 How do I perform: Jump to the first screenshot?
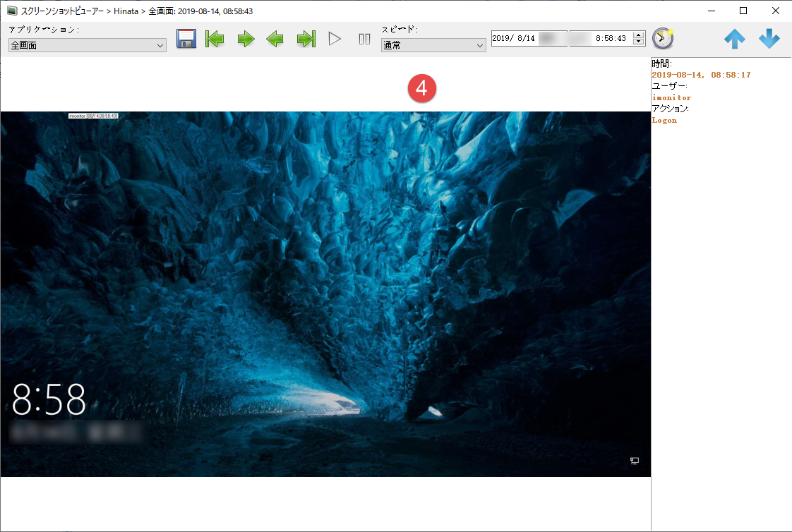point(215,39)
